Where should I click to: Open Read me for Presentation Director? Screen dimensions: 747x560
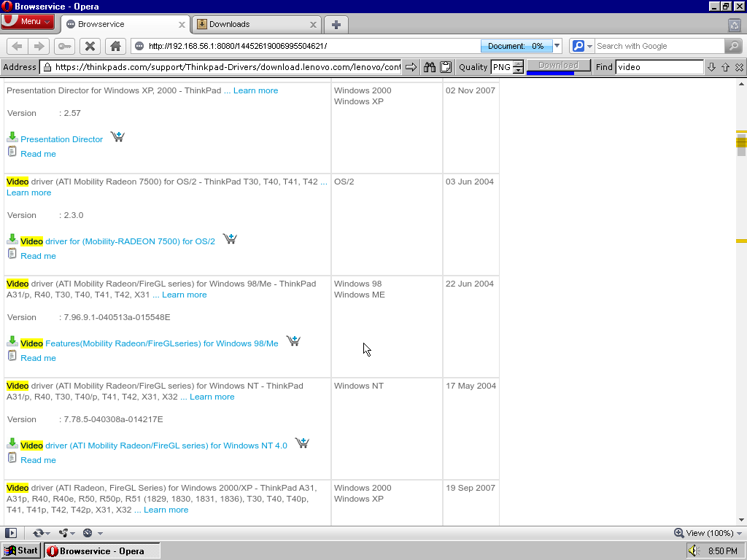38,154
